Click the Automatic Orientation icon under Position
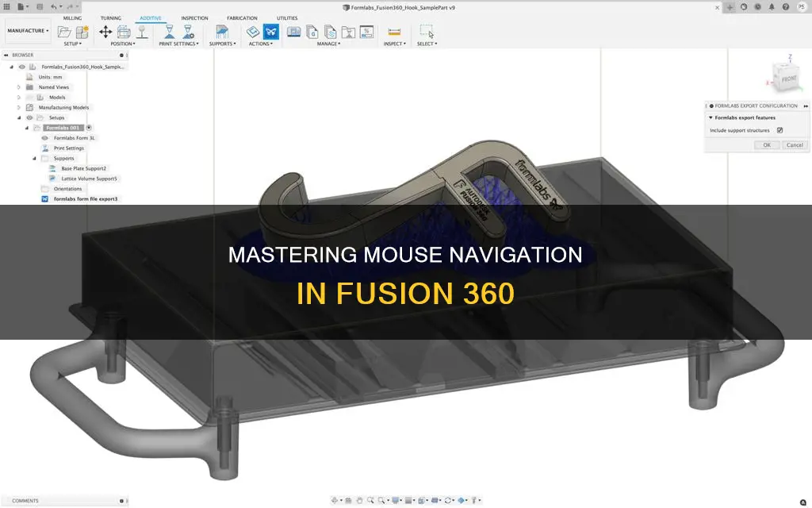This screenshot has height=508, width=812. pyautogui.click(x=124, y=32)
